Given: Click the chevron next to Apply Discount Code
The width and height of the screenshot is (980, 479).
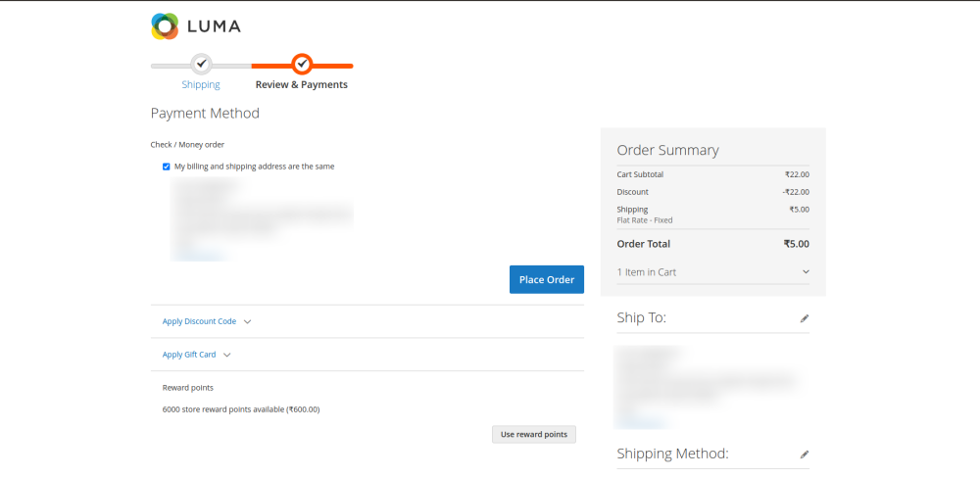Looking at the screenshot, I should [247, 321].
